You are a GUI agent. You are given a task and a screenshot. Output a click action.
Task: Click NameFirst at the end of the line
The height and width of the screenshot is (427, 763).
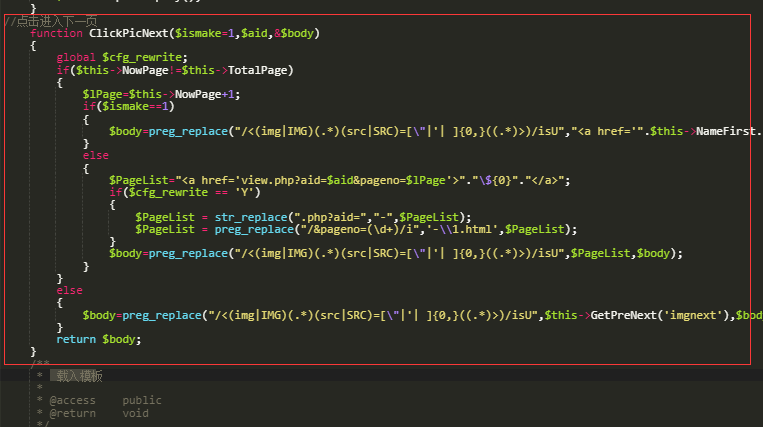click(x=728, y=131)
